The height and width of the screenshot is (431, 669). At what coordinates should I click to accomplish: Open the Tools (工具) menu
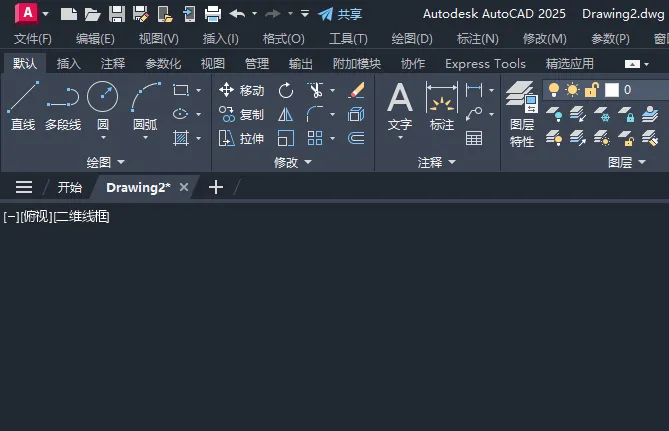click(348, 39)
